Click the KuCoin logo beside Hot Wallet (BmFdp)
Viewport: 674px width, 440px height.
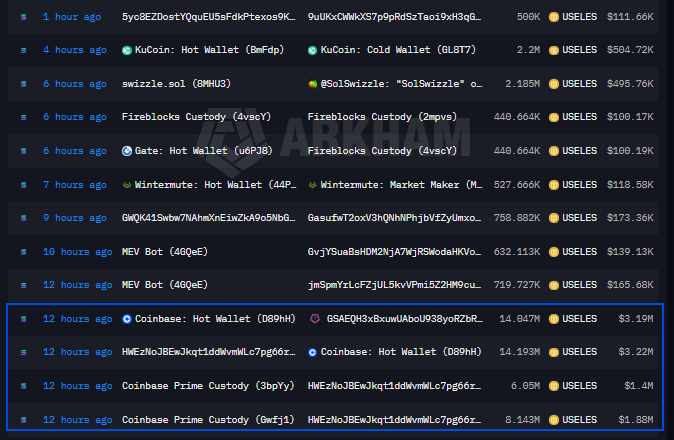(x=127, y=51)
